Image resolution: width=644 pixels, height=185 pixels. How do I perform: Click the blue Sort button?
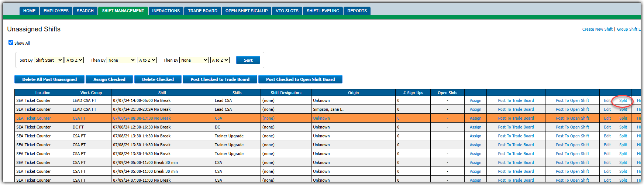pyautogui.click(x=248, y=60)
